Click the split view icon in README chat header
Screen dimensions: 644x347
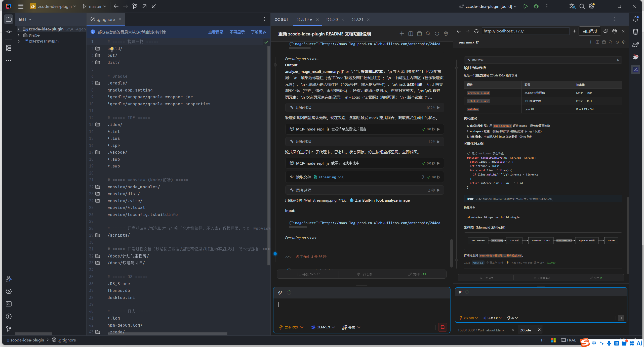[411, 34]
